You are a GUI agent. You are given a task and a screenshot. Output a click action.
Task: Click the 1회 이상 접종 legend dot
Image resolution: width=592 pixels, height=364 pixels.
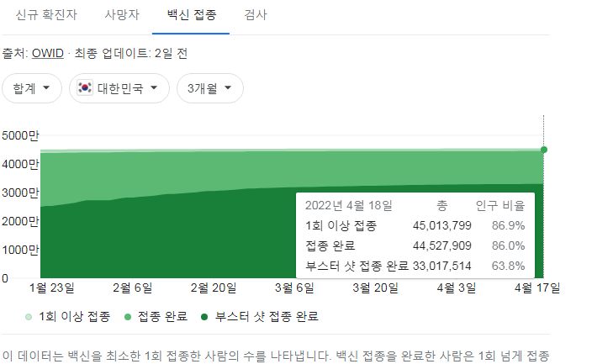[29, 317]
